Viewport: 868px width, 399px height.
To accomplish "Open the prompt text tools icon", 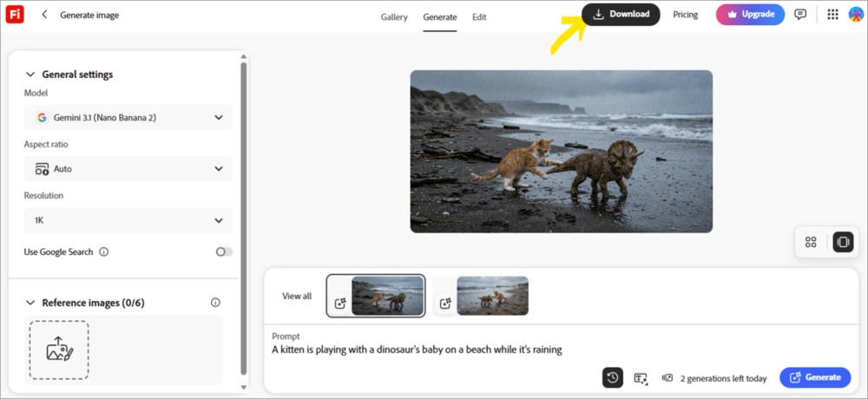I will click(641, 378).
